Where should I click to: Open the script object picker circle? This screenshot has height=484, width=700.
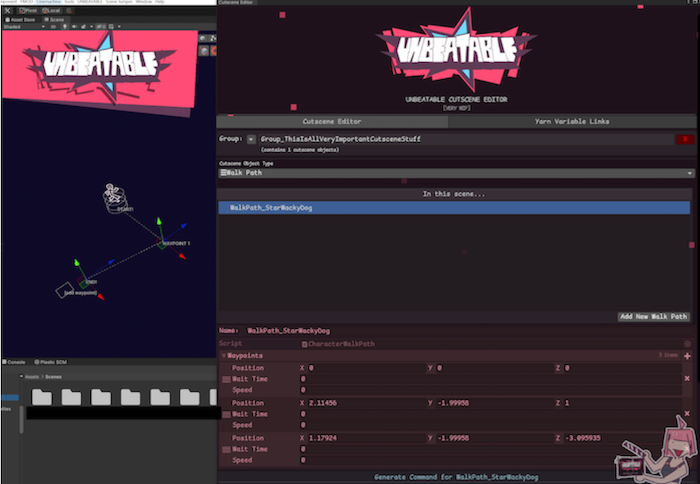point(688,344)
